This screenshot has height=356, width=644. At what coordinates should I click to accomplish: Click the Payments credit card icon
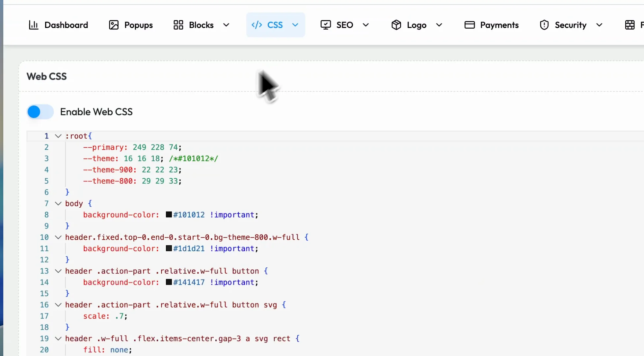click(470, 25)
